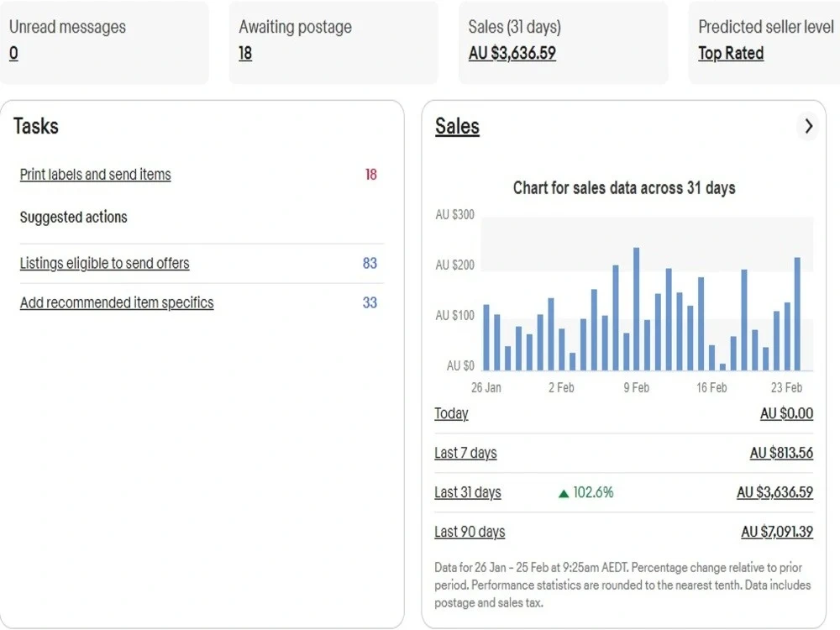This screenshot has width=840, height=630.
Task: Open Listings eligible to send offers
Action: click(x=104, y=263)
